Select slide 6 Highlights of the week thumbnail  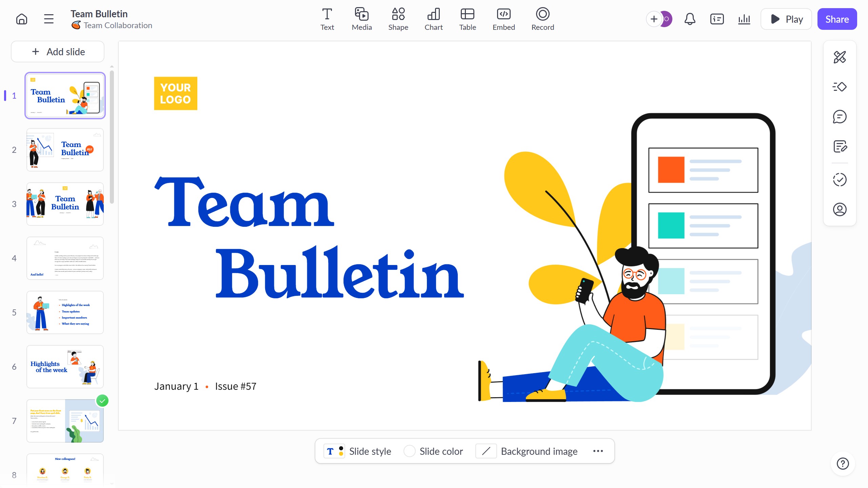[x=65, y=367]
